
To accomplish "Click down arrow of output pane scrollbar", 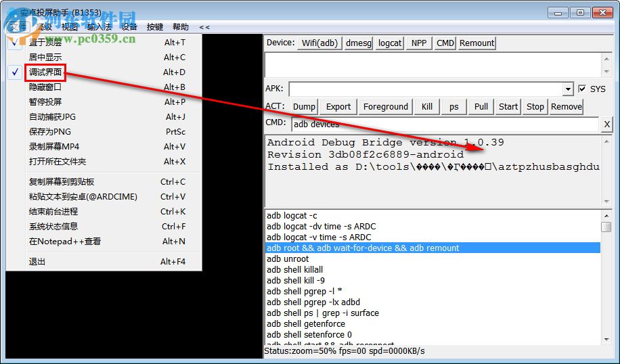I will coord(606,202).
